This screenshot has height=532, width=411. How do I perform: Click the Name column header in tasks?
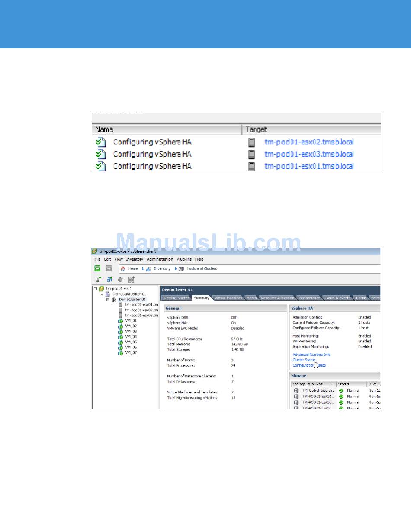166,129
